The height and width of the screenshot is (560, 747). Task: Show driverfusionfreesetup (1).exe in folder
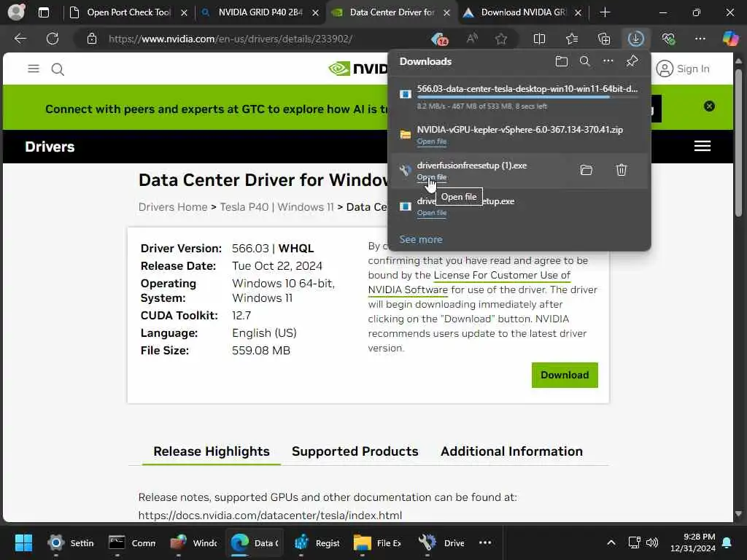[587, 170]
